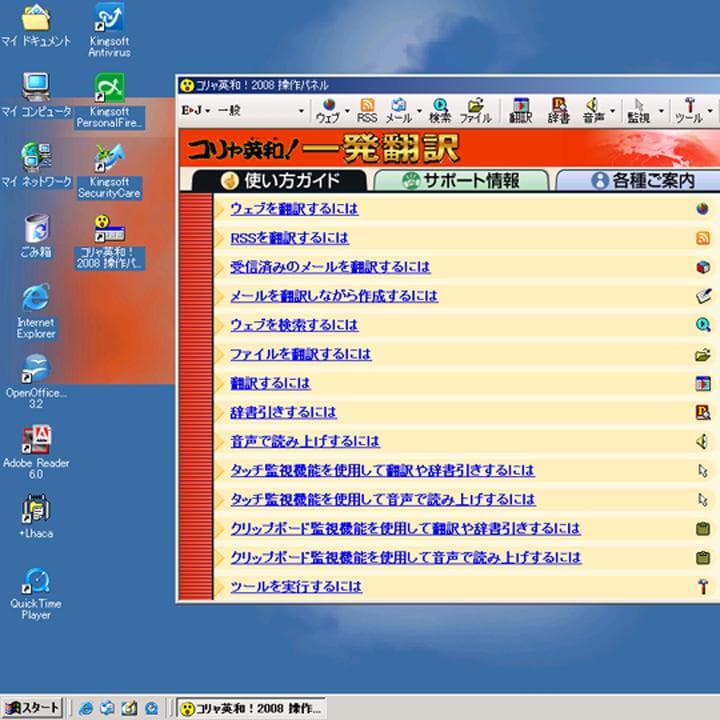This screenshot has width=720, height=720.
Task: Open the 一般 domain combo box
Action: pos(260,111)
